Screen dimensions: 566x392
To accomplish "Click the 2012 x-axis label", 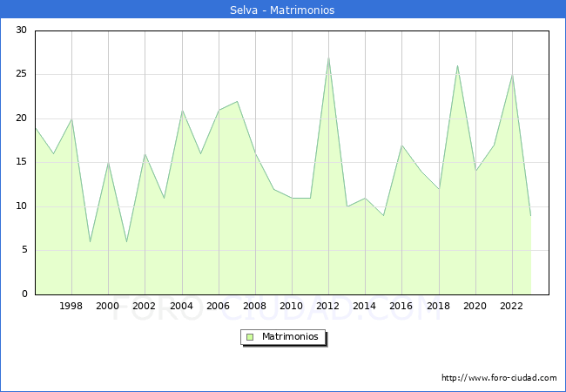I will coord(327,306).
